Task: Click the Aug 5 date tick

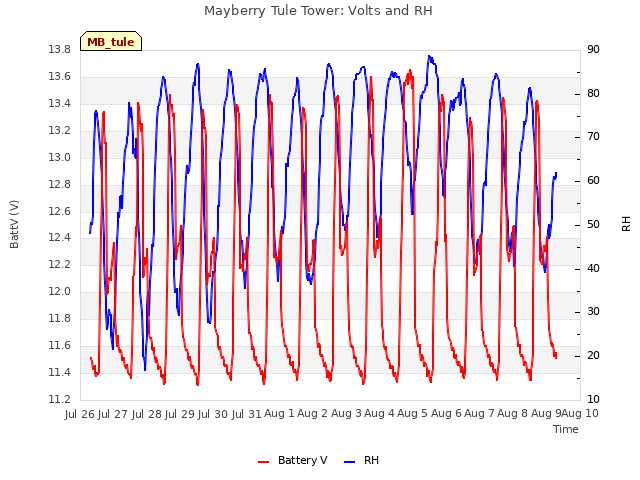Action: (412, 413)
